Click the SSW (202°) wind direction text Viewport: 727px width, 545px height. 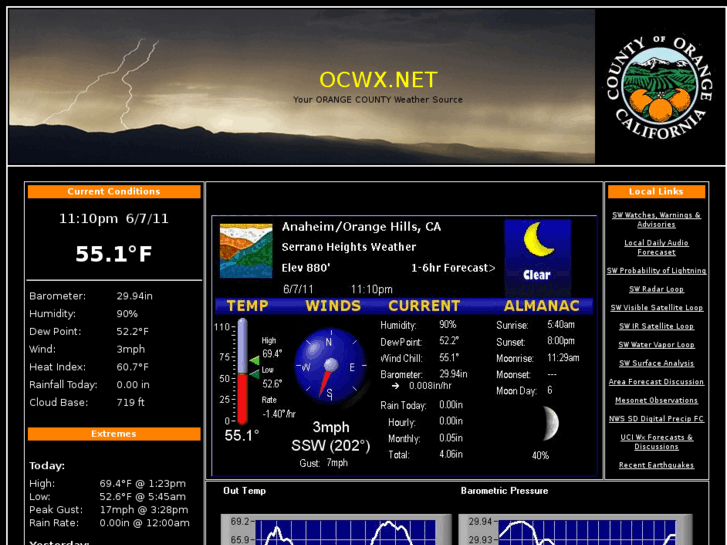pos(331,446)
